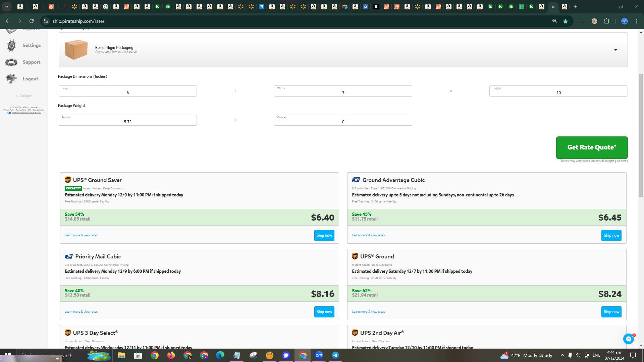Screen dimensions: 644x362
Task: Click the cardboard box packaging image
Action: point(76,50)
